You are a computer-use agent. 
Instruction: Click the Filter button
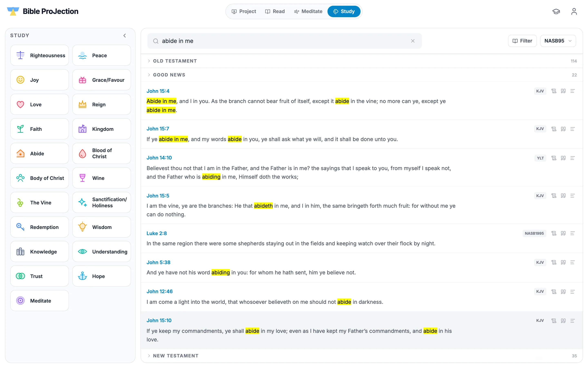(x=522, y=41)
